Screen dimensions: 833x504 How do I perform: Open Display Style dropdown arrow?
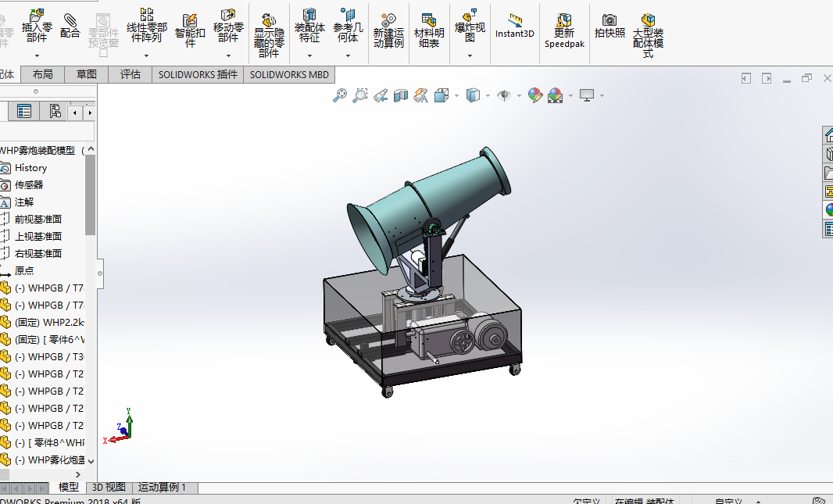tap(488, 96)
